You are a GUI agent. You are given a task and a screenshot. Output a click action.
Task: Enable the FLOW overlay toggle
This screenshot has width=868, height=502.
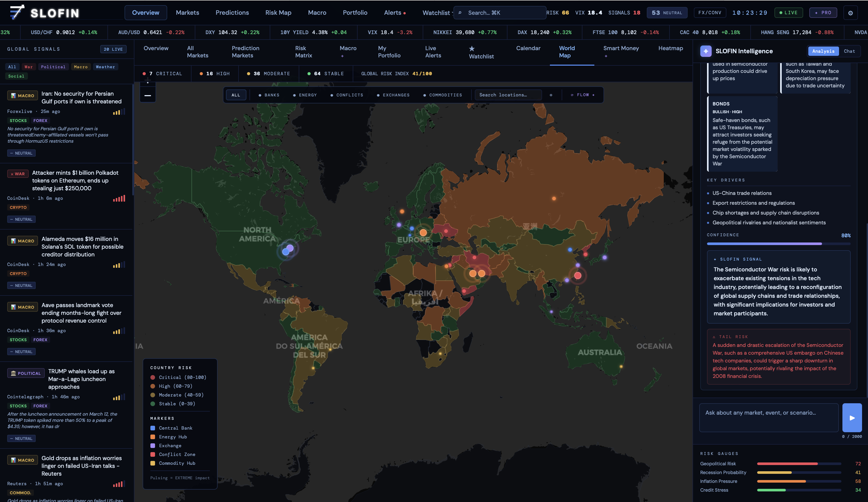point(582,95)
